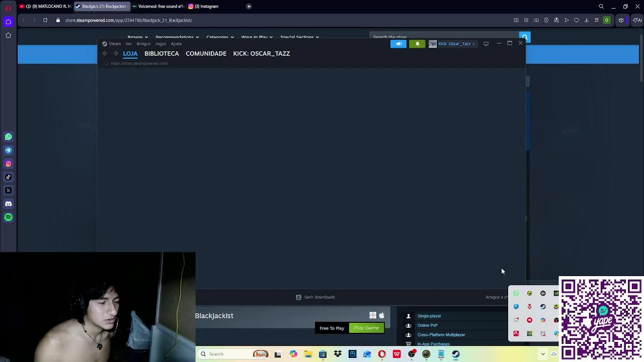
Task: Go back in Steam client navigation
Action: point(105,53)
